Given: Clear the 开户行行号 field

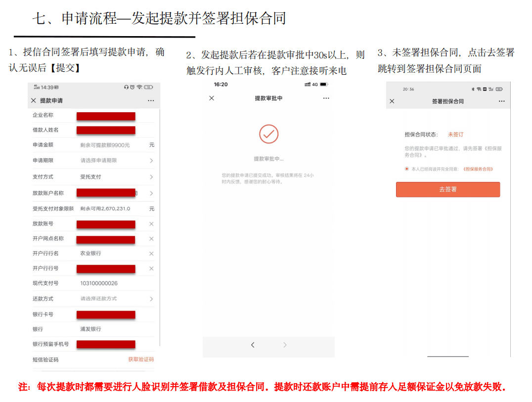Looking at the screenshot, I should pyautogui.click(x=151, y=268).
